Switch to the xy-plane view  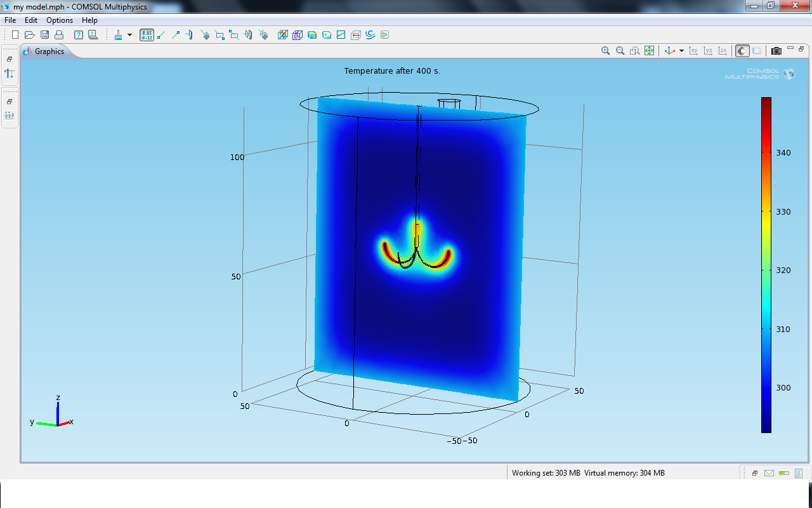point(694,51)
